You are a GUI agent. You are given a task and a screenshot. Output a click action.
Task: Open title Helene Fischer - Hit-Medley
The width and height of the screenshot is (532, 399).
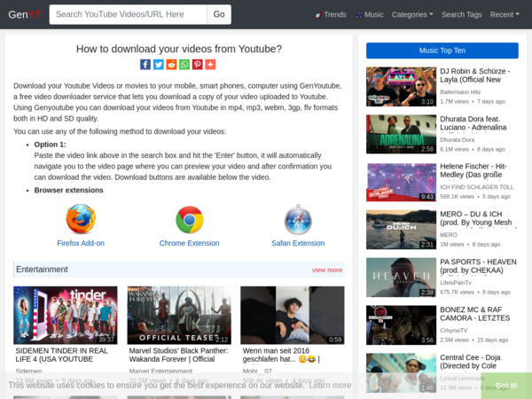pyautogui.click(x=473, y=170)
